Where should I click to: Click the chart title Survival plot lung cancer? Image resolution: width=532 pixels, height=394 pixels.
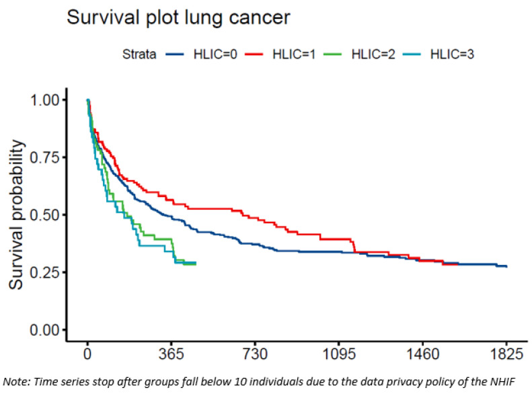(178, 17)
